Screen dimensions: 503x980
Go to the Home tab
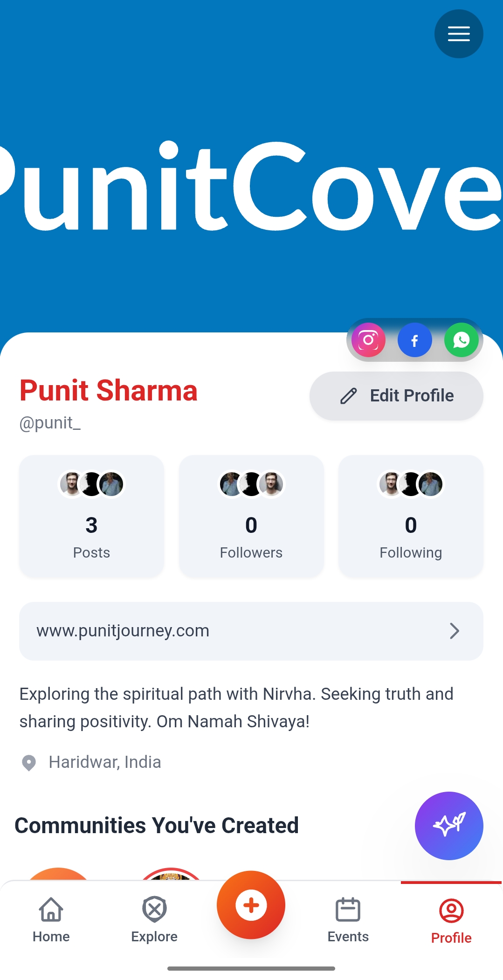coord(51,919)
